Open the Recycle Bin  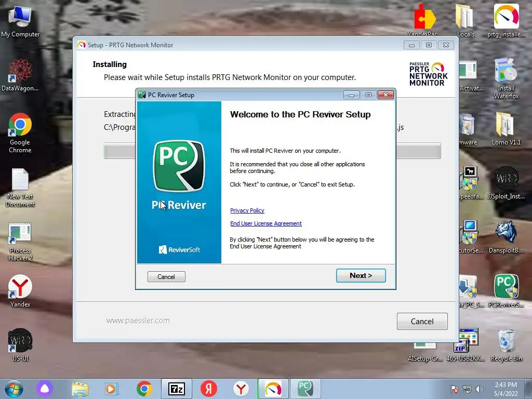(x=506, y=345)
